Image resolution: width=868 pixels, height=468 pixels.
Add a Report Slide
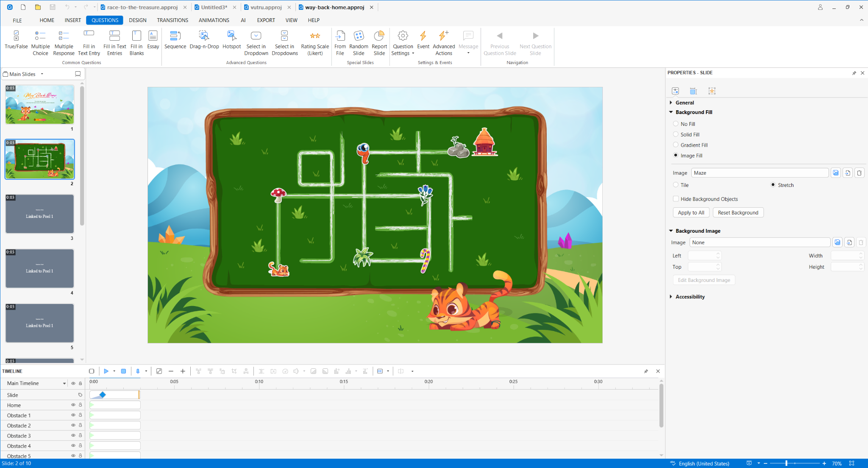click(x=379, y=42)
